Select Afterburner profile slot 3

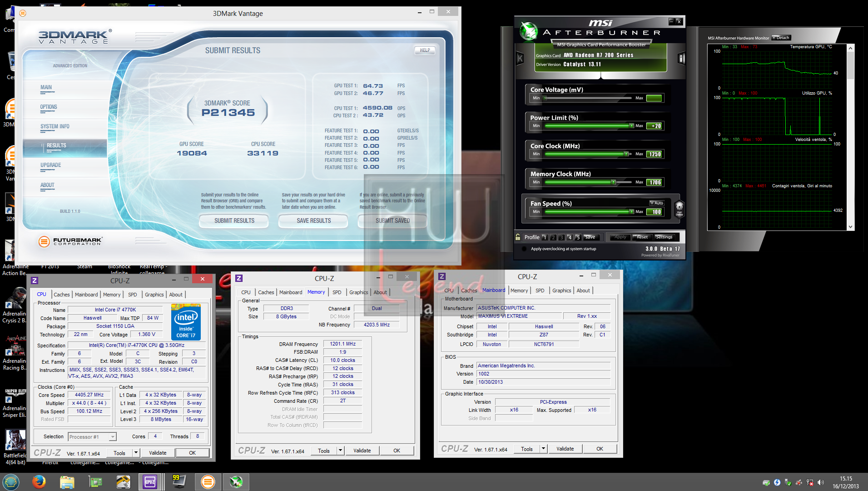click(561, 237)
